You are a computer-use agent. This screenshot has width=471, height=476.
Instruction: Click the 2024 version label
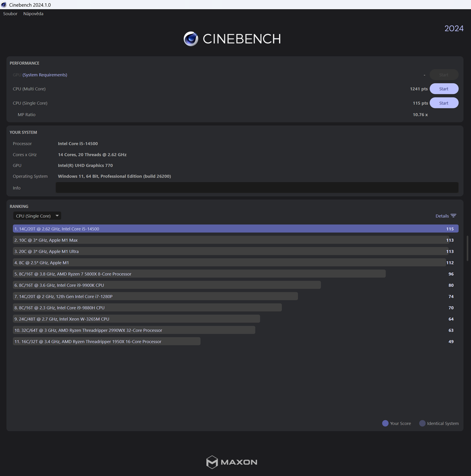454,29
